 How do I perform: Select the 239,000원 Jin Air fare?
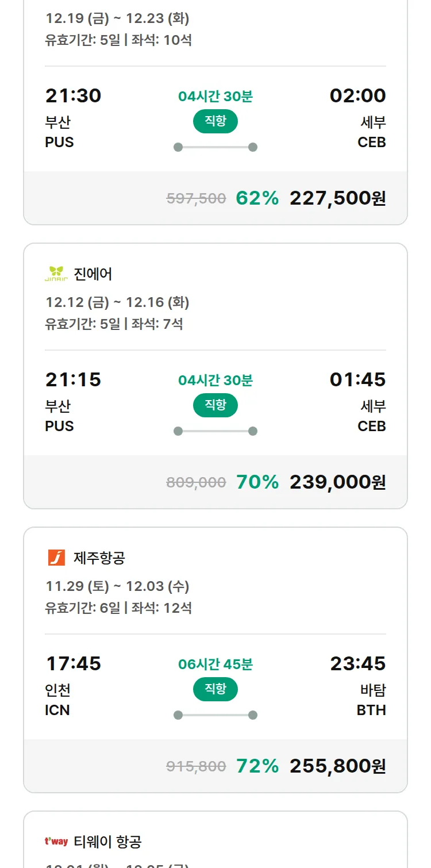[x=337, y=482]
